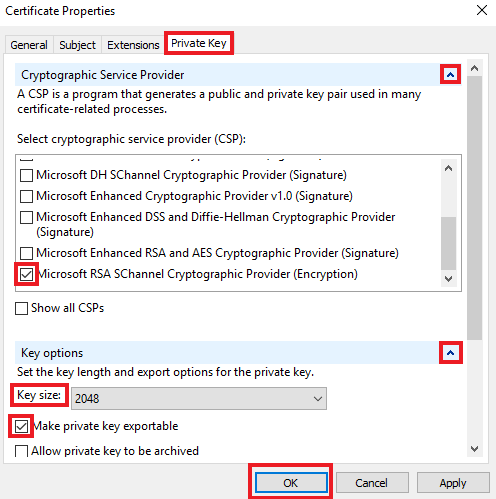Uncheck Microsoft RSA SChannel Cryptographic Provider
This screenshot has width=496, height=499.
coord(26,274)
